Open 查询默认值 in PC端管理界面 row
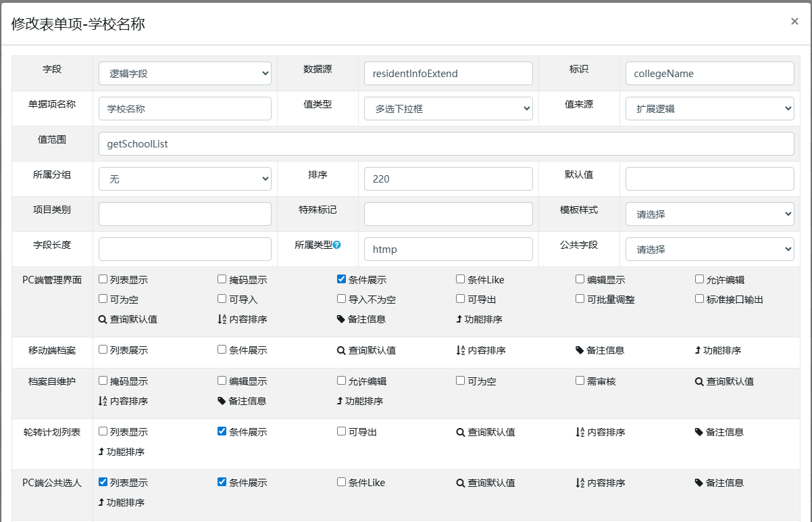 point(128,319)
